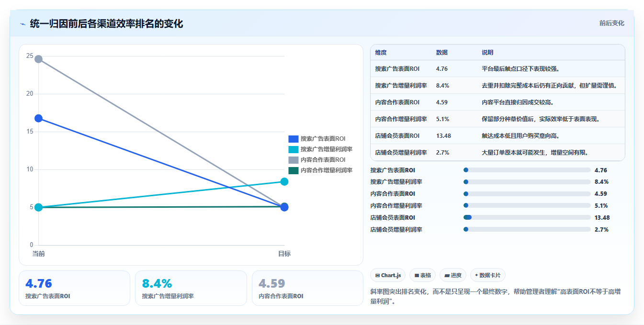Screen dimensions: 644x325
Task: Select the 店铺会员增量利润率 table row name
Action: [x=401, y=153]
